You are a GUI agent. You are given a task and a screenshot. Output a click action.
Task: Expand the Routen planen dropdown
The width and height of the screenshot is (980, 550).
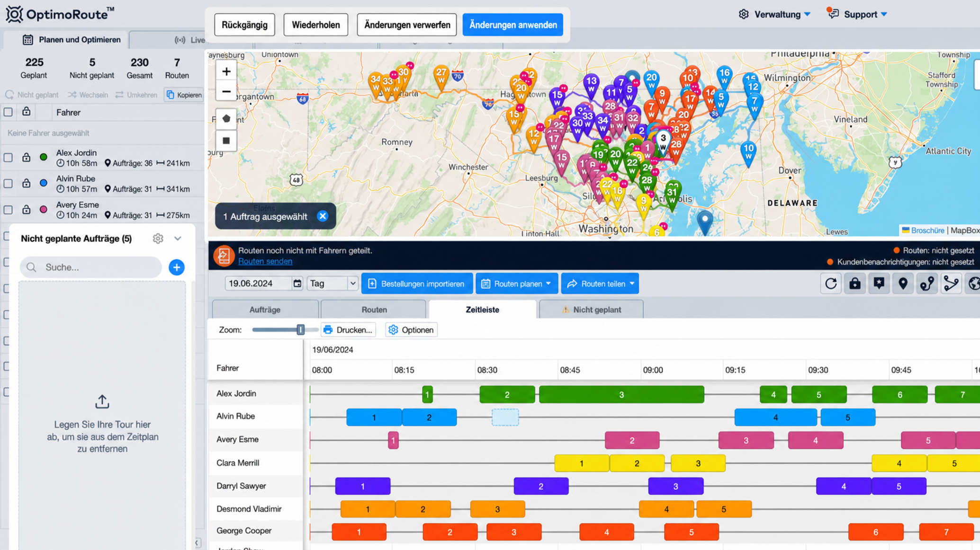pyautogui.click(x=517, y=284)
